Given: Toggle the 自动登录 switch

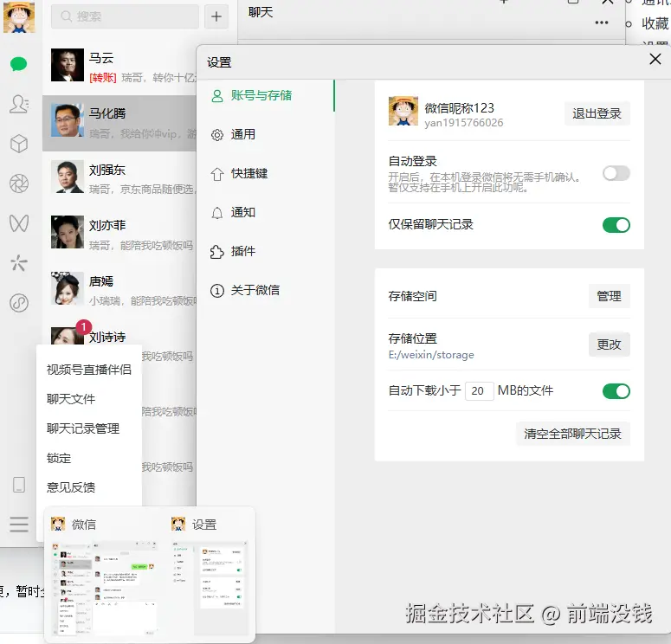Looking at the screenshot, I should click(x=616, y=173).
